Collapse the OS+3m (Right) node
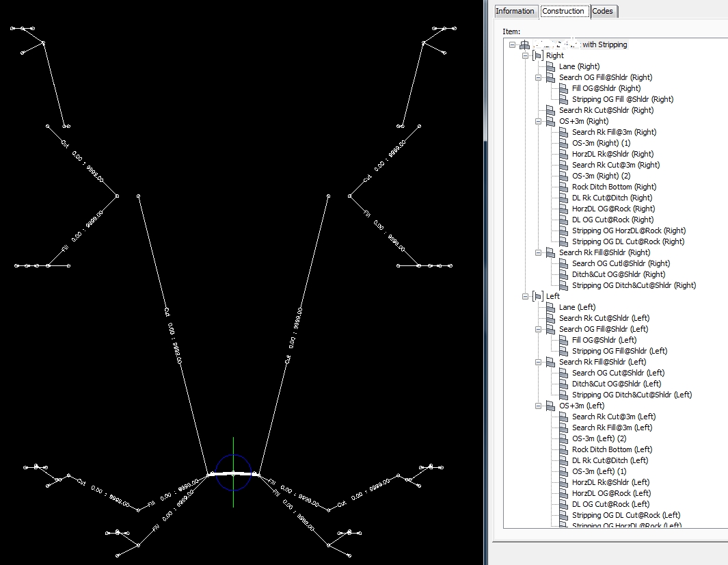 pos(539,120)
